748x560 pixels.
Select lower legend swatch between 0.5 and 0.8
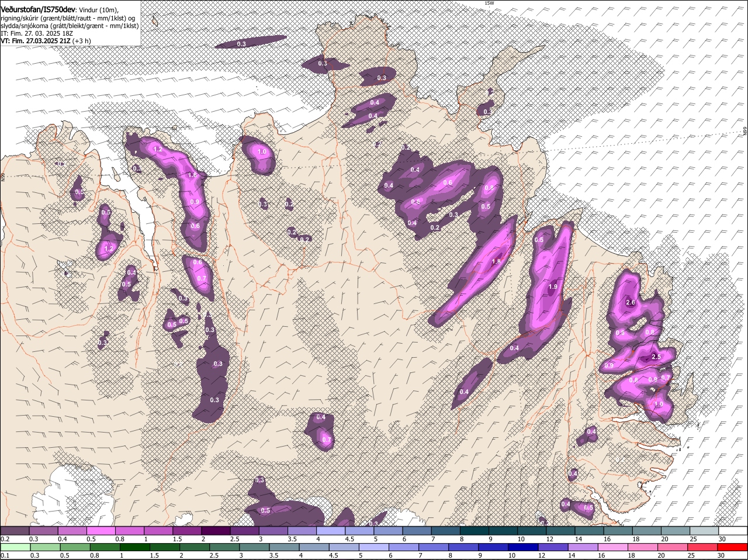click(75, 548)
